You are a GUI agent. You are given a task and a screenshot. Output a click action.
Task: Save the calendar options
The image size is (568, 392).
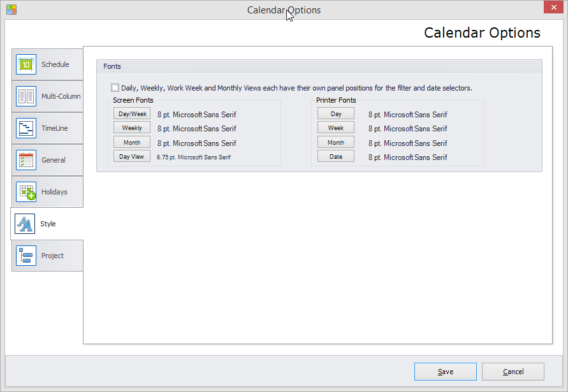(446, 372)
